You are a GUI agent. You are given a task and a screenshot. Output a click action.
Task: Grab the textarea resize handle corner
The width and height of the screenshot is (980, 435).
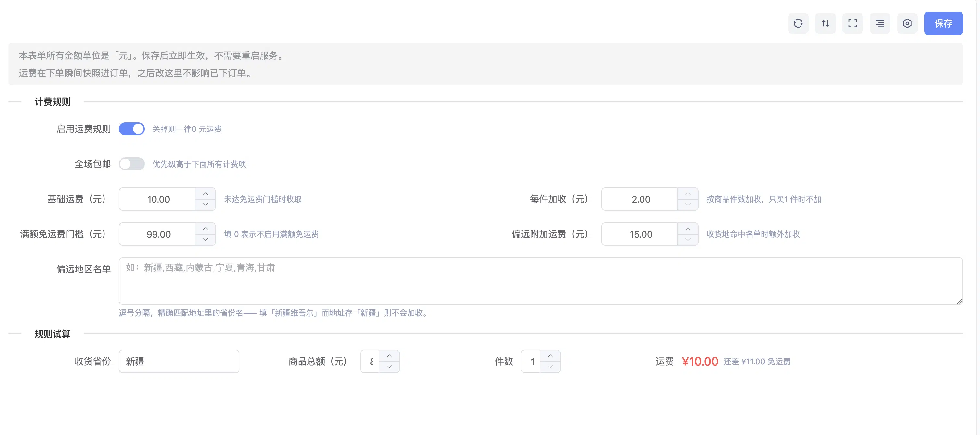pos(960,301)
